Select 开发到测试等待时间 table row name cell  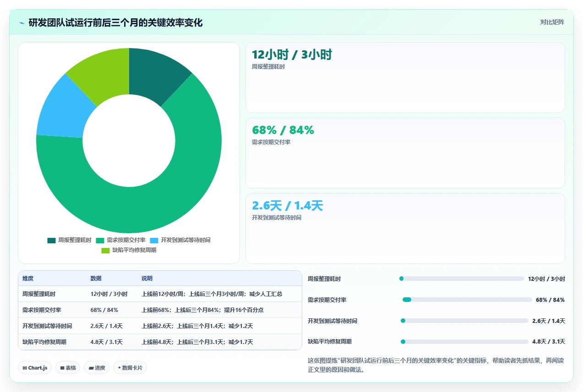(47, 326)
